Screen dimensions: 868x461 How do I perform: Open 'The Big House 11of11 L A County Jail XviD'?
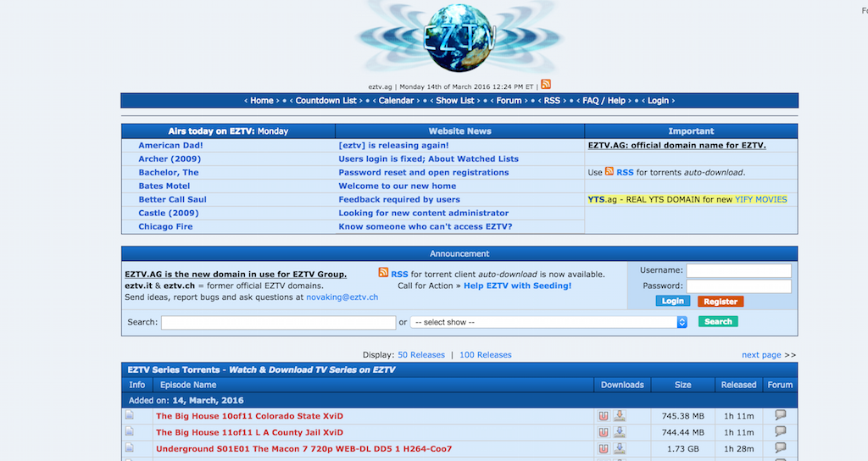pos(250,432)
